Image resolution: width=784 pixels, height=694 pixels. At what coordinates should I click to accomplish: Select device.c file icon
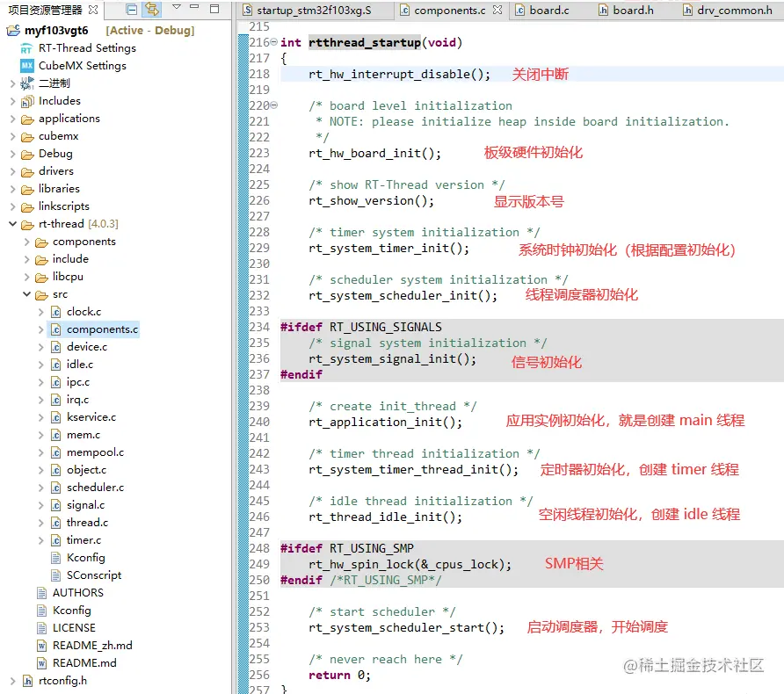(56, 347)
